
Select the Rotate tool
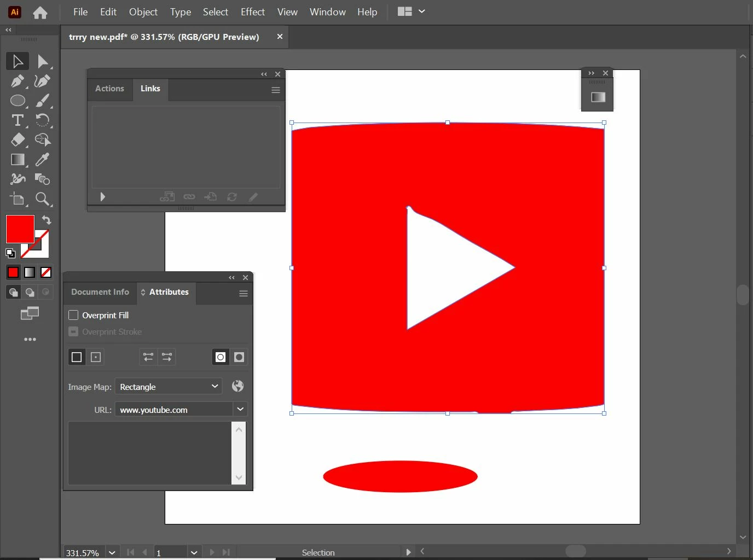[42, 120]
